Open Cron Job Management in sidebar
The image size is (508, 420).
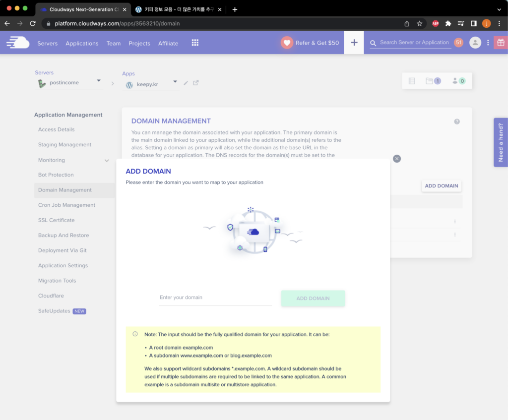coord(67,205)
